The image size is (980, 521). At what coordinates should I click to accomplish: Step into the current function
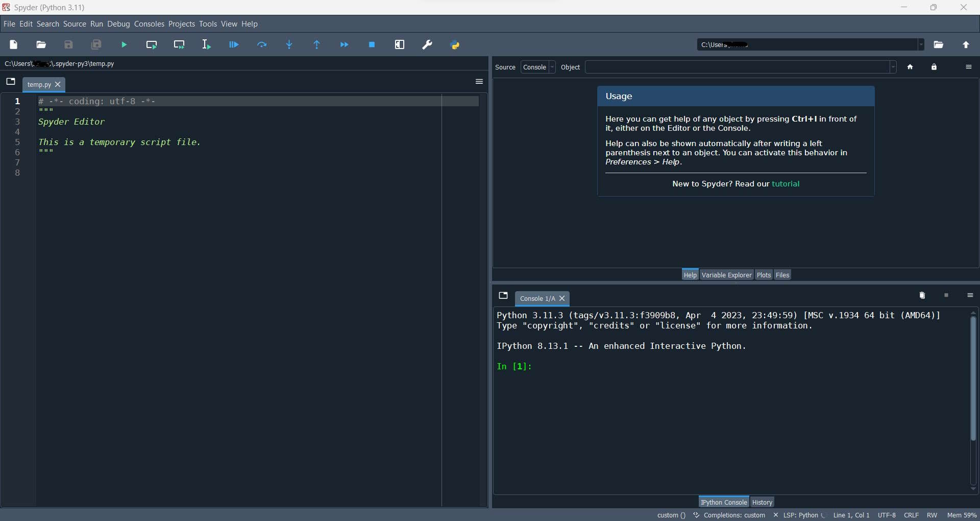pyautogui.click(x=289, y=44)
